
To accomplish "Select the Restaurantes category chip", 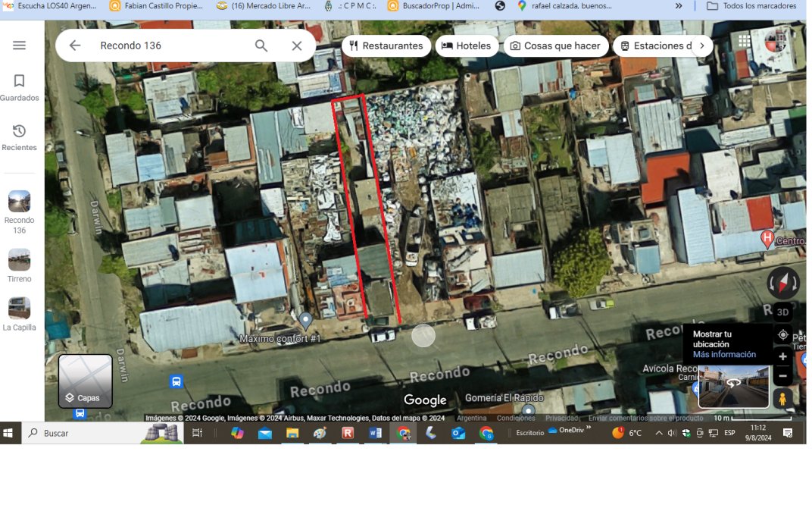I will 386,45.
